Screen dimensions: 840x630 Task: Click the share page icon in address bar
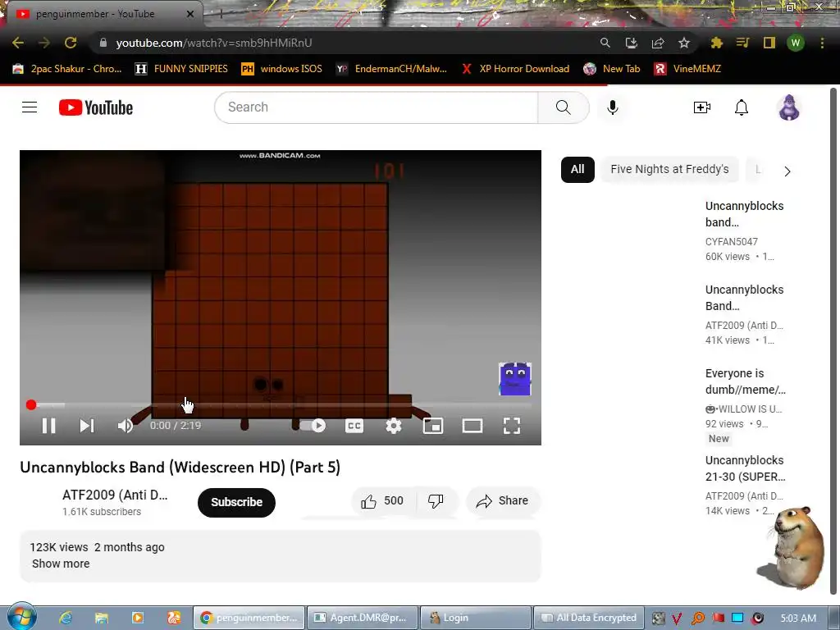coord(657,43)
